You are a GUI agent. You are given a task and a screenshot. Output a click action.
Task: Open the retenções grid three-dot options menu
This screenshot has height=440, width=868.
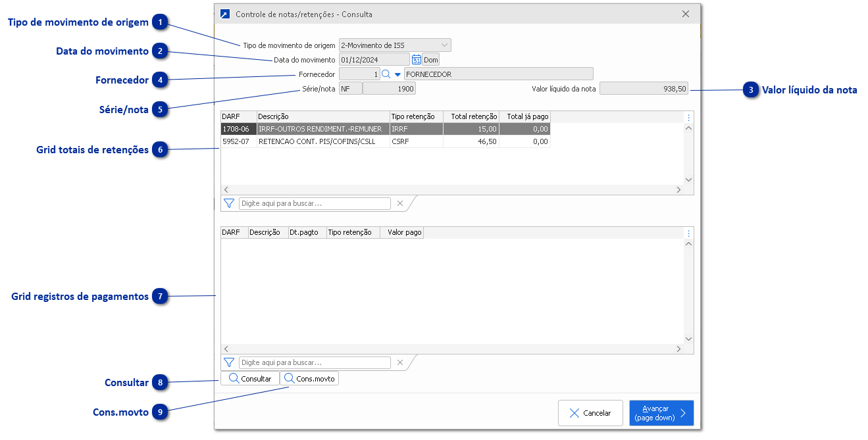coord(688,118)
